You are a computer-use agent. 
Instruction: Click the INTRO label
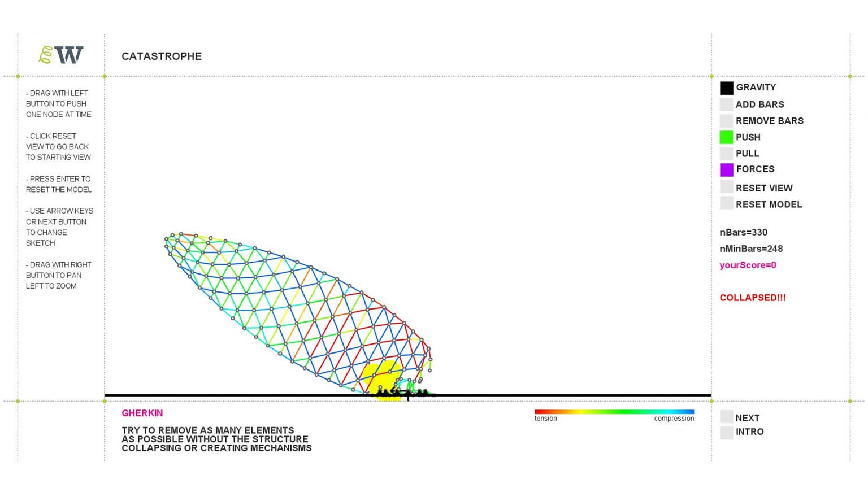(x=749, y=432)
